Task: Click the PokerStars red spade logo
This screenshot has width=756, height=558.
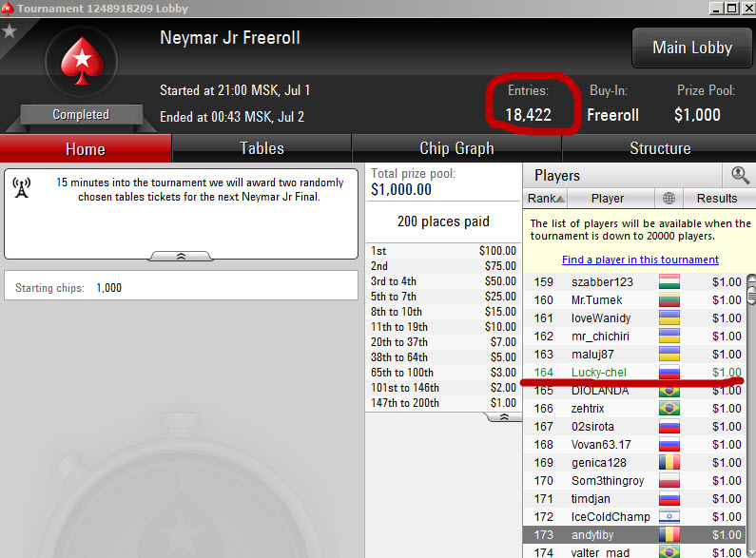Action: pos(82,62)
